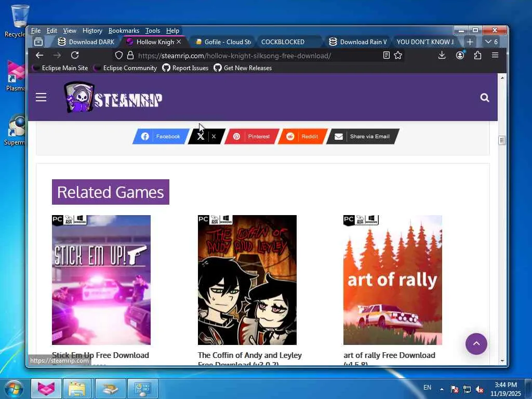Click the Share via Email button
The image size is (532, 399).
click(363, 137)
